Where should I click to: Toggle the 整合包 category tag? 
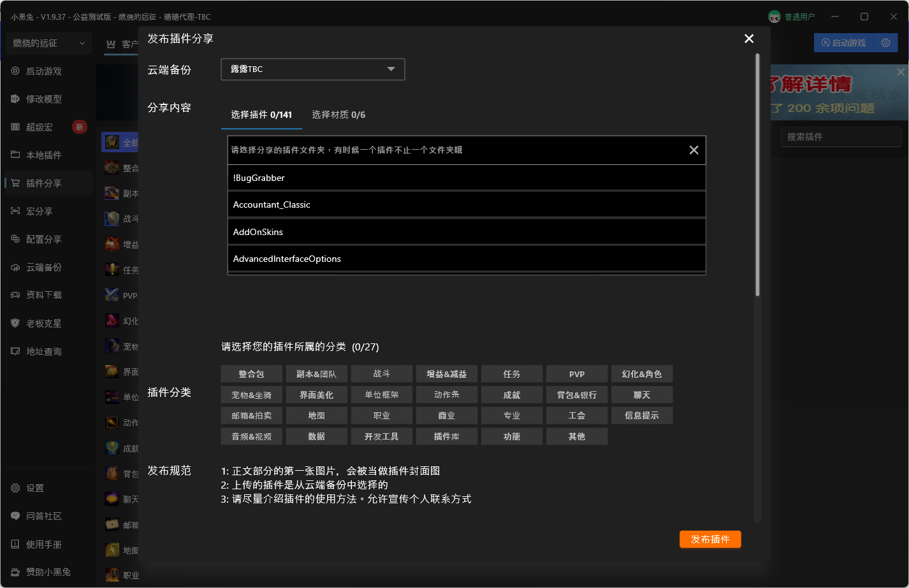[252, 374]
